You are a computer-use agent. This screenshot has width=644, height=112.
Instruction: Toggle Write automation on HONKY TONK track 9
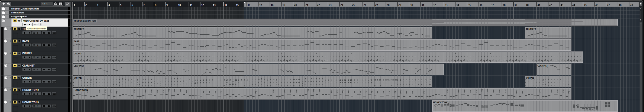coord(49,94)
